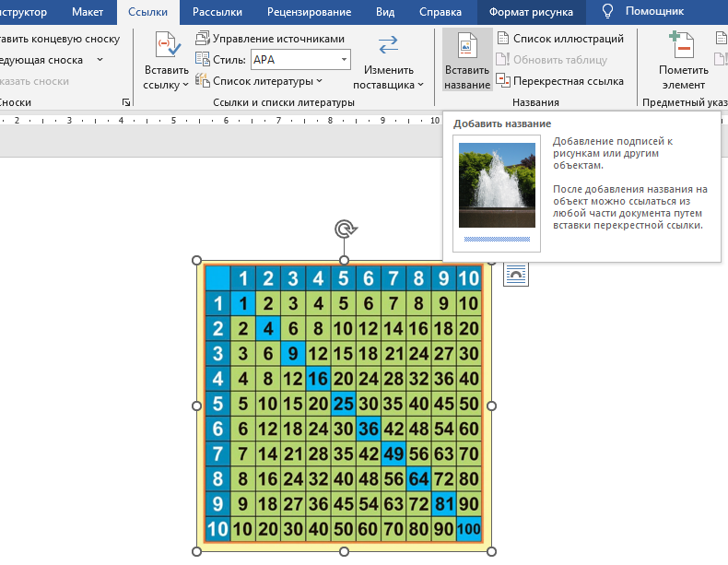Image resolution: width=728 pixels, height=565 pixels.
Task: Click Вставить концевую сноску
Action: click(x=60, y=39)
